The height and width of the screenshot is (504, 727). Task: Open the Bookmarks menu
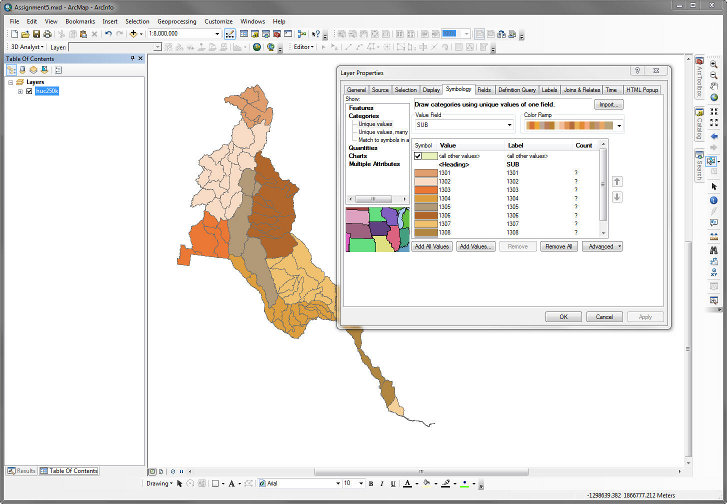(x=80, y=21)
